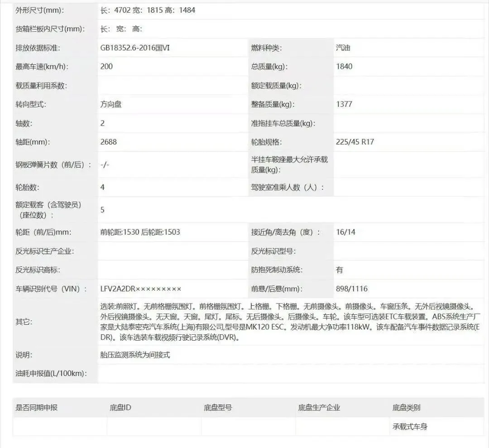Screen dimensions: 489x448
Task: Select overhang value 898/1116
Action: pos(352,289)
